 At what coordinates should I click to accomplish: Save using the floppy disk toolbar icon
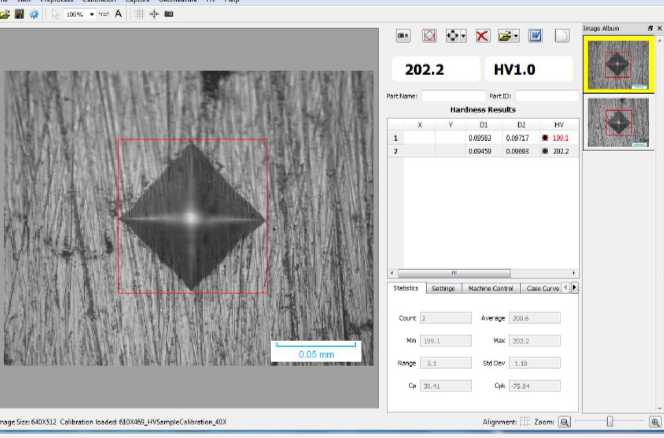19,14
